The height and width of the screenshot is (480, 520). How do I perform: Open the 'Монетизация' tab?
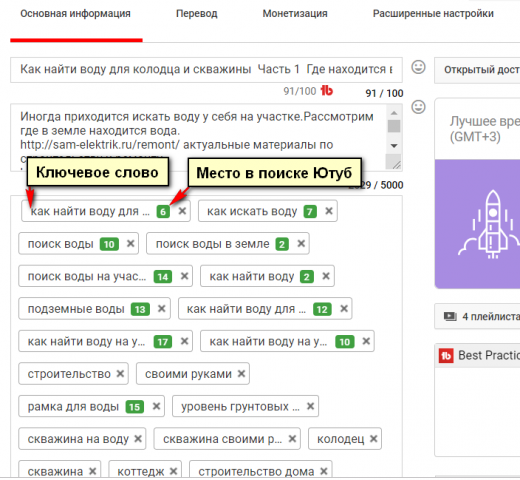[x=295, y=14]
